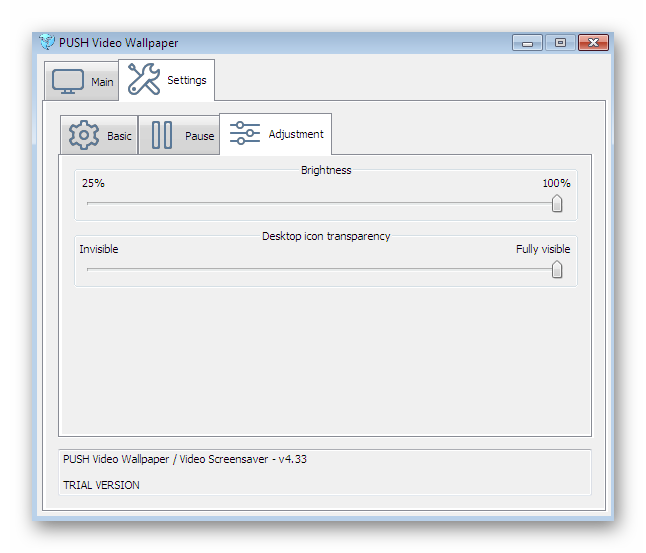
Task: Switch to the Main tab label
Action: pyautogui.click(x=102, y=82)
